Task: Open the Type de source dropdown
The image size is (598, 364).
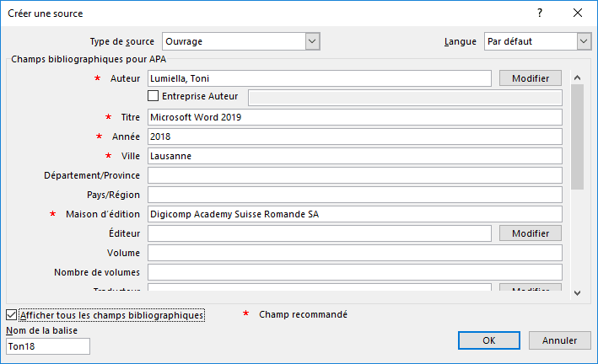Action: [x=240, y=41]
